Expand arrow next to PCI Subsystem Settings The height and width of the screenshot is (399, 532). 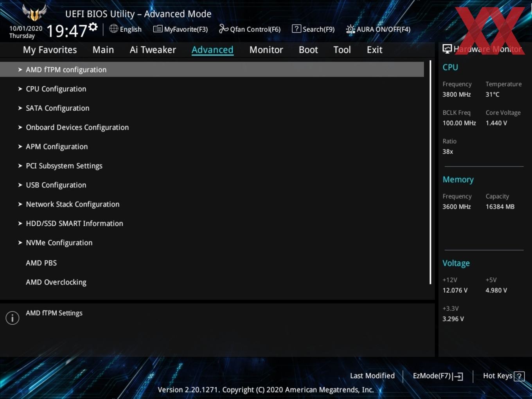click(20, 165)
